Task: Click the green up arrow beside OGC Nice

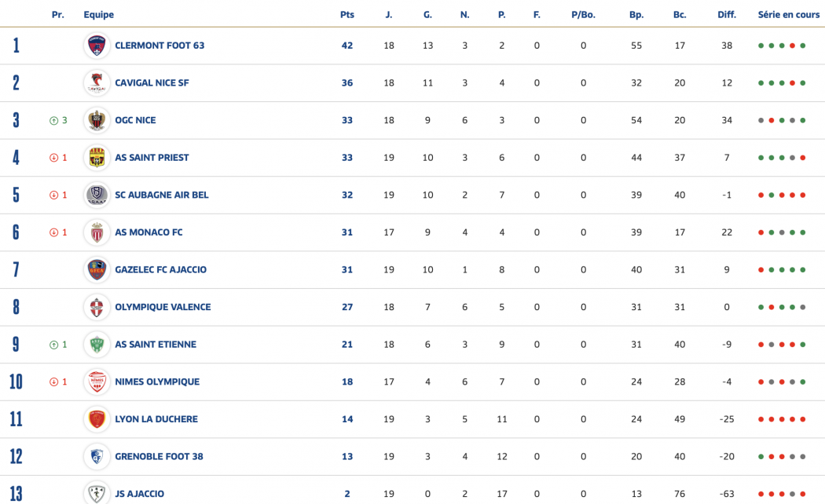Action: coord(53,121)
